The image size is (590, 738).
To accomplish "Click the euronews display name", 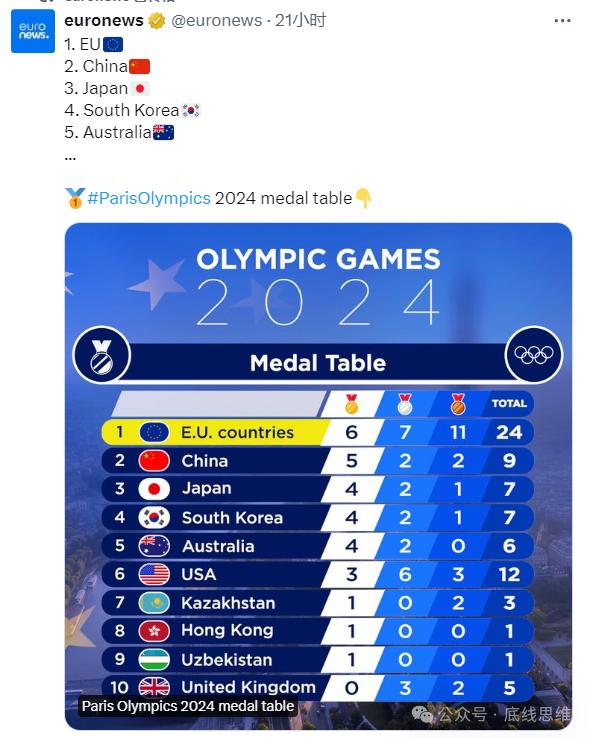I will coord(104,21).
